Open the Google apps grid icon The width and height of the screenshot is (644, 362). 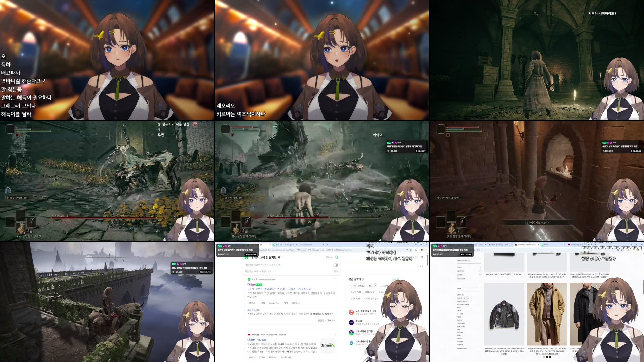tap(421, 257)
